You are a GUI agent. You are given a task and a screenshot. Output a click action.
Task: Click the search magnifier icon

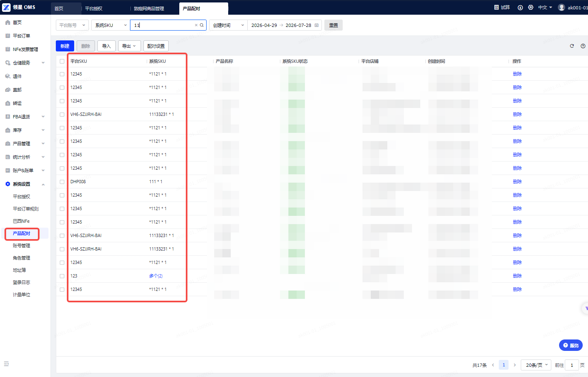202,25
